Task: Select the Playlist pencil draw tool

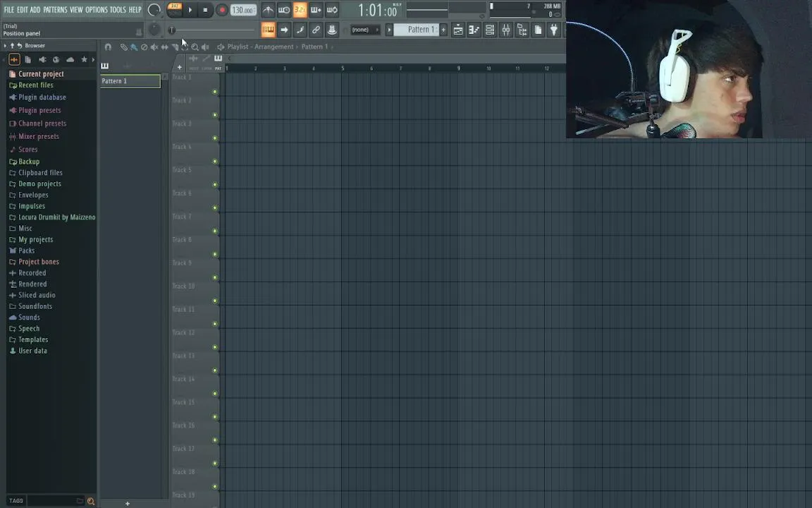Action: point(124,47)
